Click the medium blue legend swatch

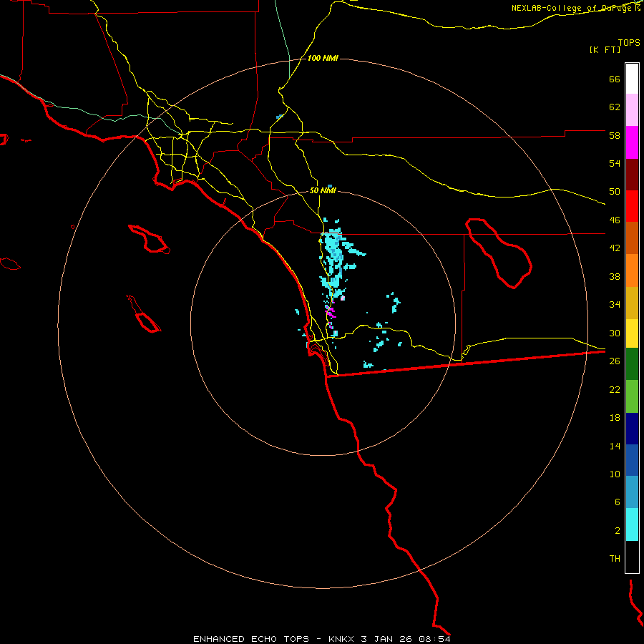point(632,460)
